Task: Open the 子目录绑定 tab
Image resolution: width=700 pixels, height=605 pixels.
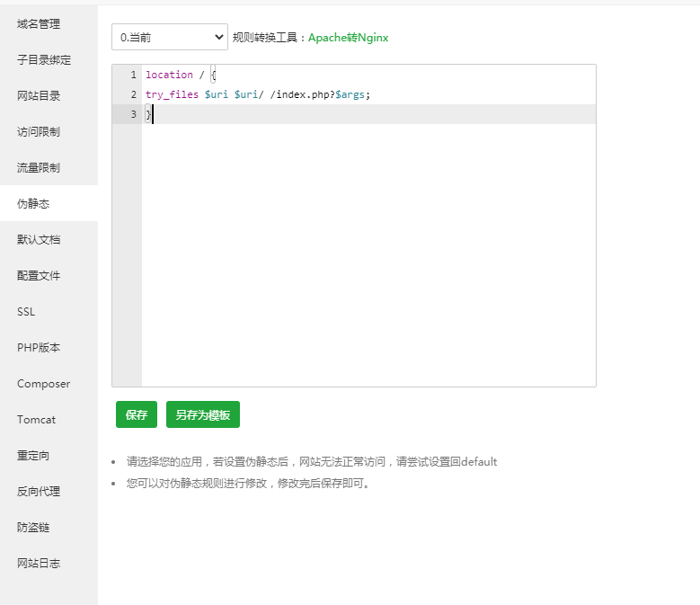Action: 44,59
